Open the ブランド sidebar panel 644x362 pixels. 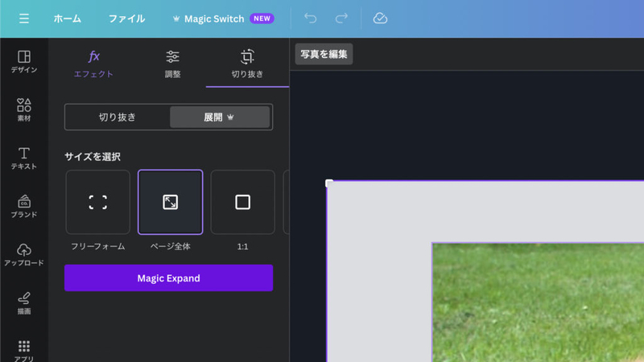(x=24, y=206)
